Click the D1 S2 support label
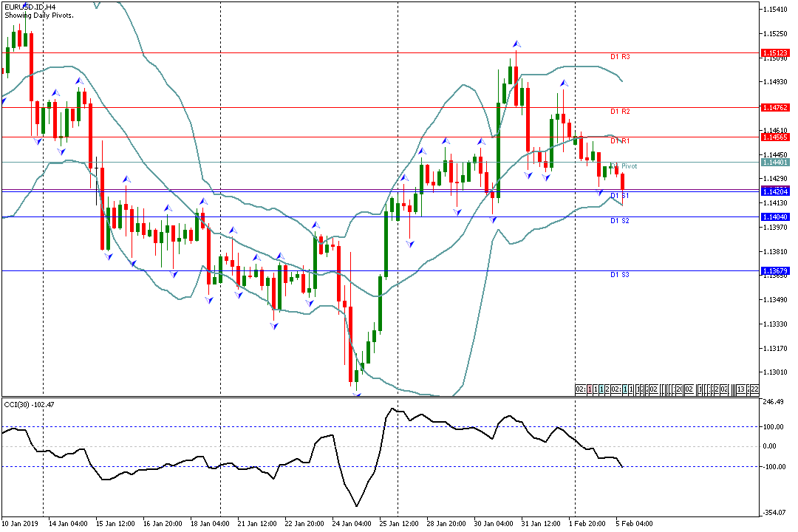The height and width of the screenshot is (532, 798). point(619,221)
